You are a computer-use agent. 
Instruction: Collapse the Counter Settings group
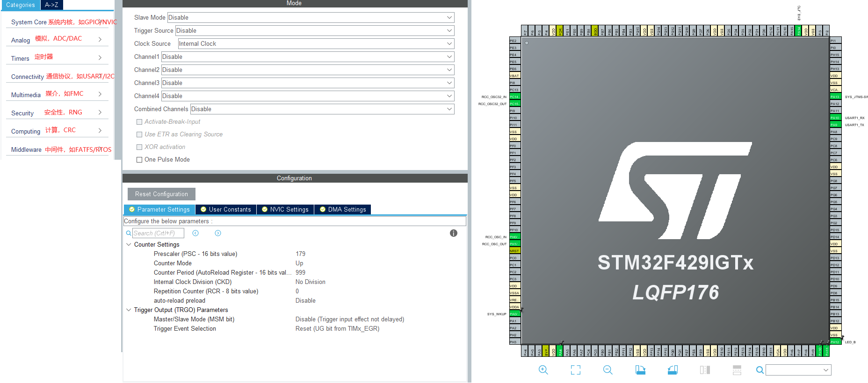[x=129, y=244]
